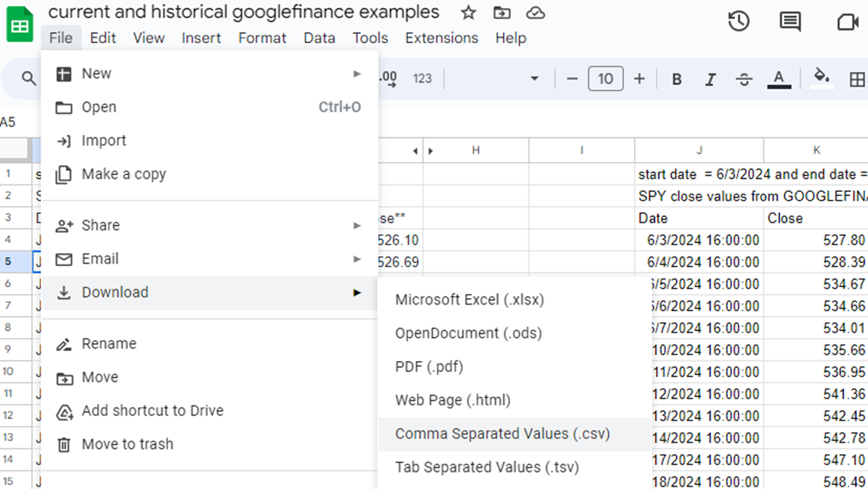Click the document title text
Screen dimensions: 868x489
[x=244, y=12]
